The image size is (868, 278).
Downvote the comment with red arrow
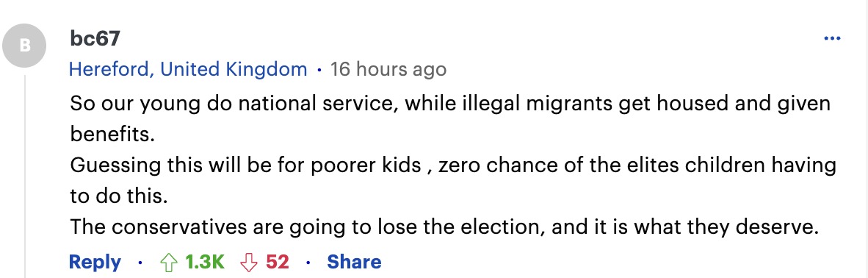[x=248, y=262]
